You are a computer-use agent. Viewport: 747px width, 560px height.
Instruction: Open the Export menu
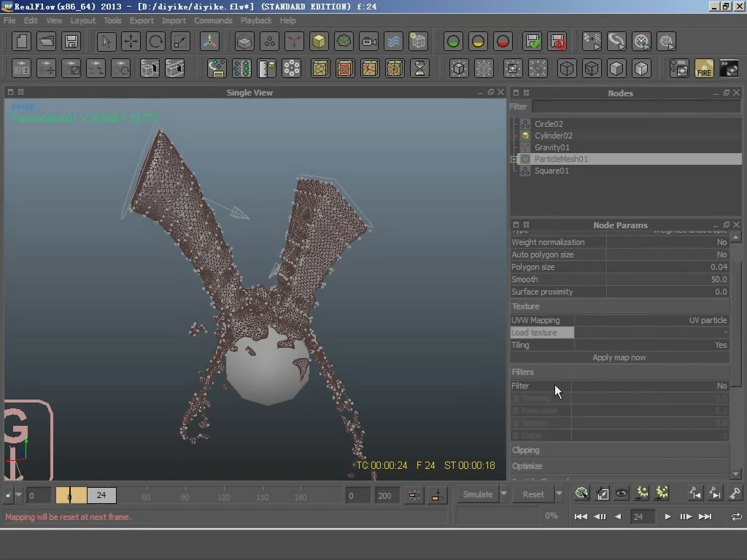tap(142, 20)
